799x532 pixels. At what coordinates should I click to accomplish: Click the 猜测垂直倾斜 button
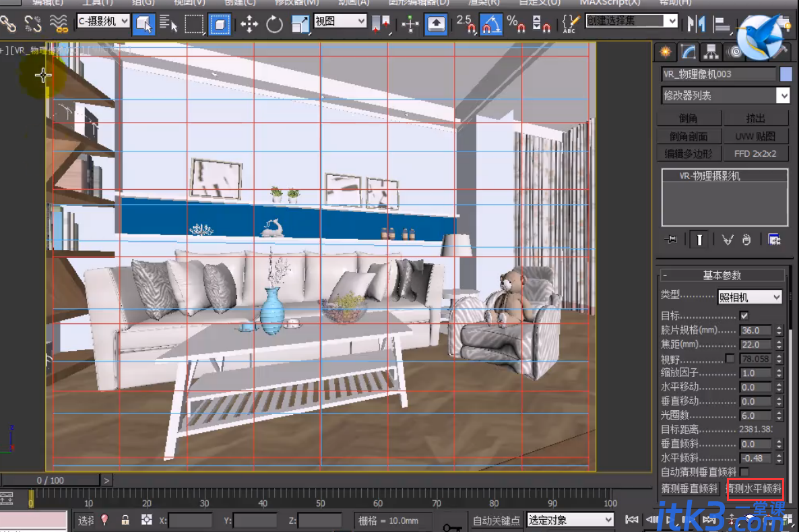689,489
